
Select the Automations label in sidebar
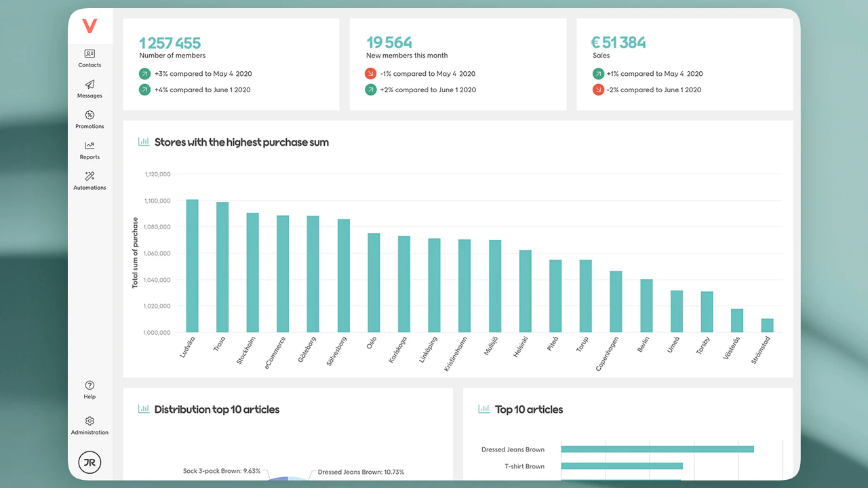[x=90, y=188]
